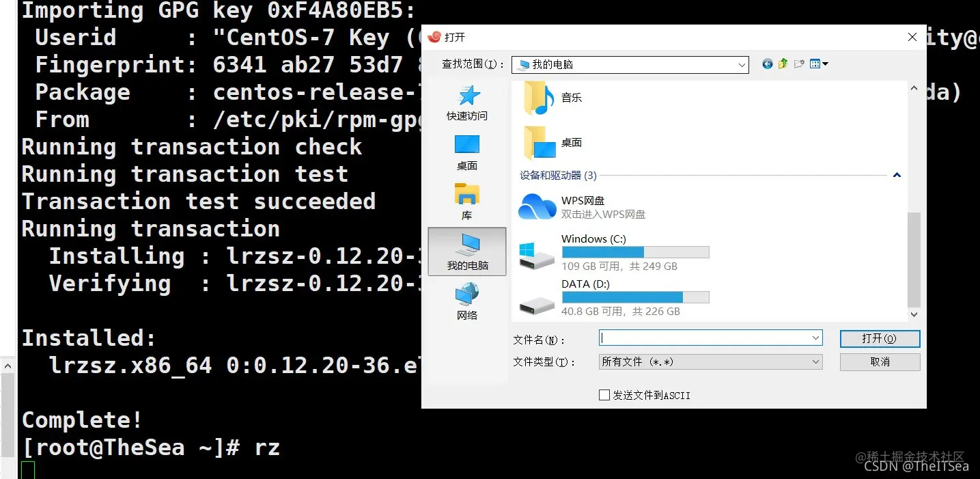Click the file list scrollbar up arrow
The width and height of the screenshot is (980, 479).
[914, 87]
